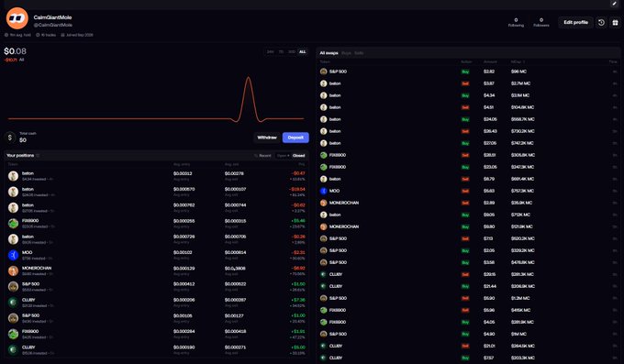
Task: Click the $0.08 portfolio balance
Action: tap(15, 51)
